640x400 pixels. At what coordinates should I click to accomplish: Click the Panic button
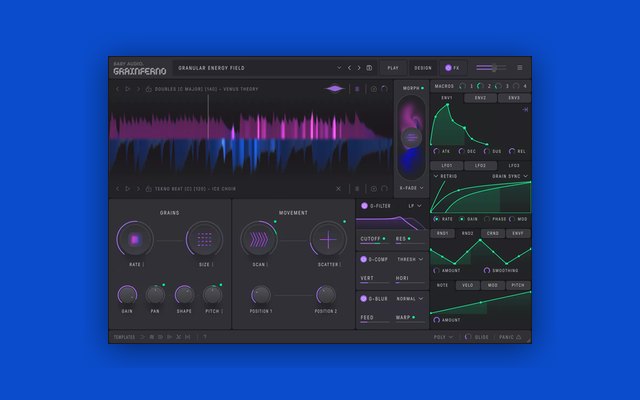(x=510, y=337)
